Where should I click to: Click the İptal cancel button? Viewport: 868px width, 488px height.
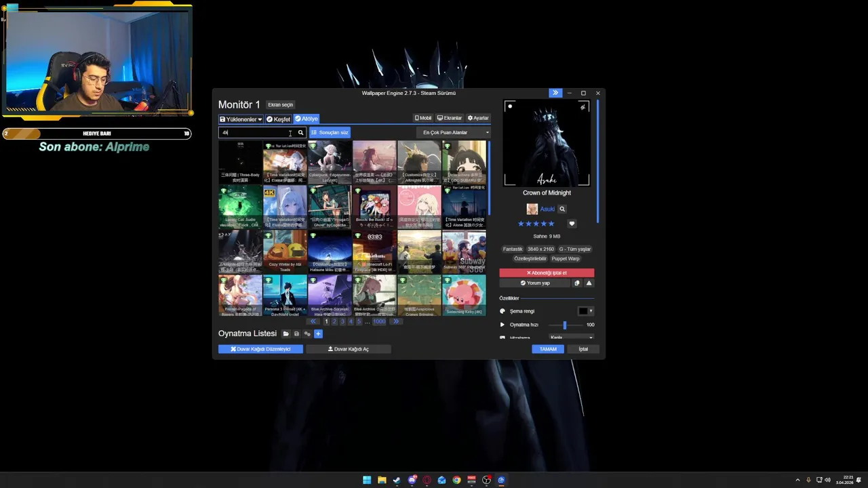583,349
